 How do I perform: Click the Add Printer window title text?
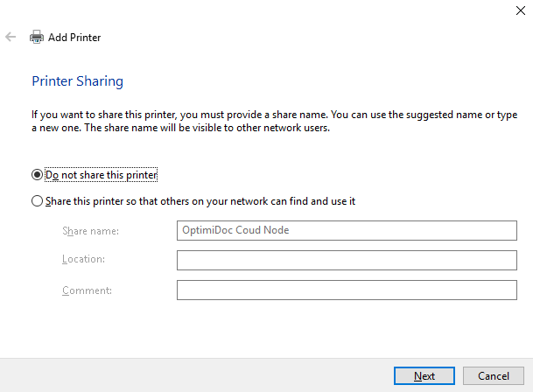[x=74, y=37]
